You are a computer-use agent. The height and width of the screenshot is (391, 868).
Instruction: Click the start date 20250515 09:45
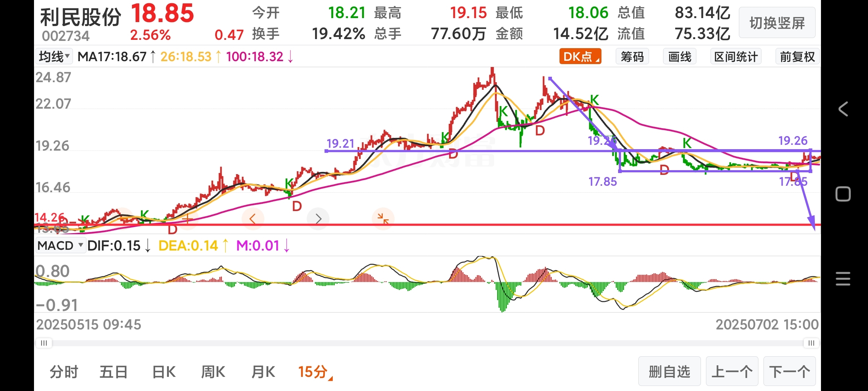click(89, 324)
